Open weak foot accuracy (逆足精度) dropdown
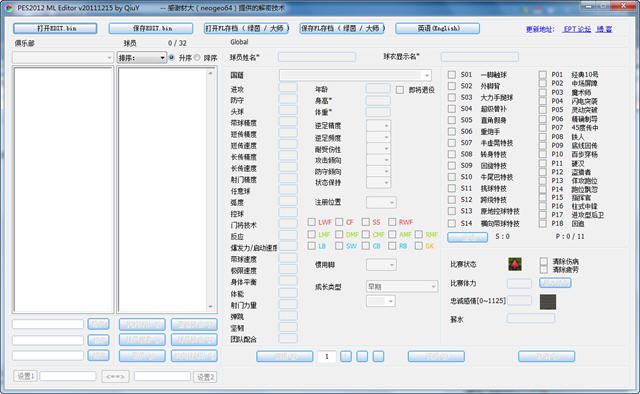 378,126
